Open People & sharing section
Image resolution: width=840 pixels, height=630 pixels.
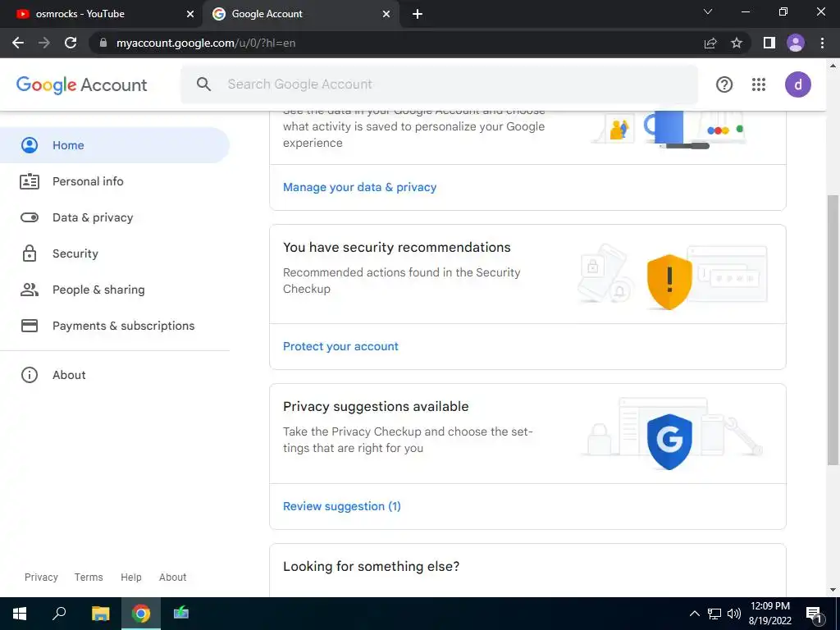click(x=115, y=290)
